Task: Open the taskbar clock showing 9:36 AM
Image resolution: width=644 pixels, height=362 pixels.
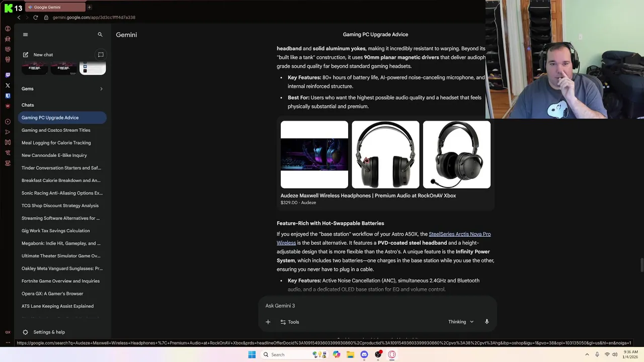Action: coord(631,354)
